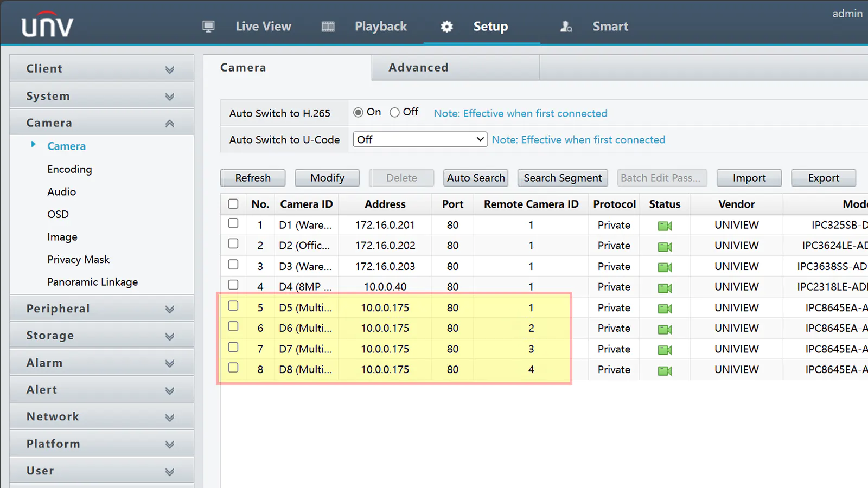Switch to the Advanced tab
Screen dimensions: 868x488
[456, 68]
